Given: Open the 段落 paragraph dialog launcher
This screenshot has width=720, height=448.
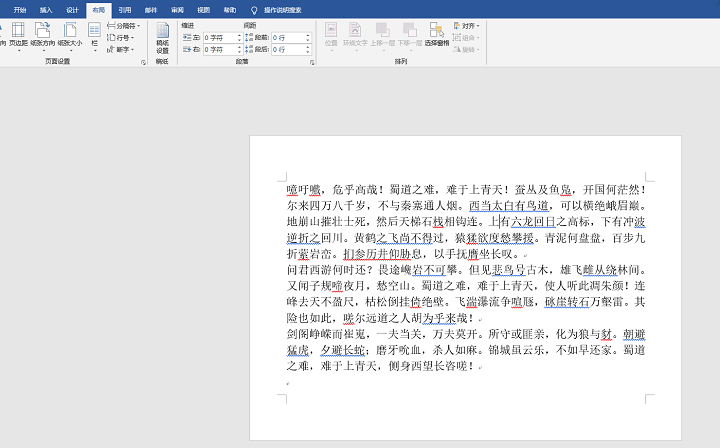Looking at the screenshot, I should [x=312, y=62].
